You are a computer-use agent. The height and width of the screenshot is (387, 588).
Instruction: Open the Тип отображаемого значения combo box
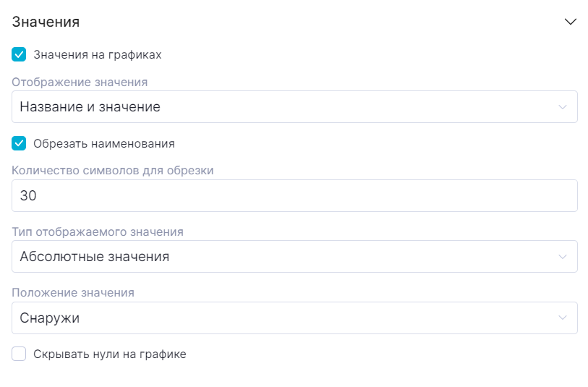pyautogui.click(x=289, y=257)
